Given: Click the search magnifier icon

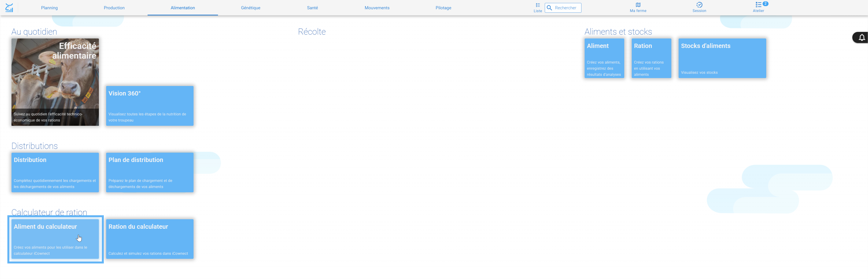Looking at the screenshot, I should click(x=549, y=8).
